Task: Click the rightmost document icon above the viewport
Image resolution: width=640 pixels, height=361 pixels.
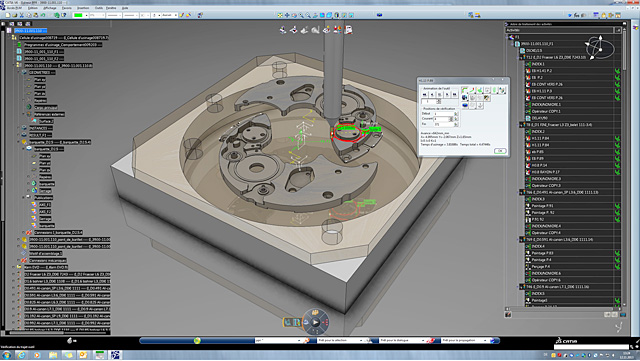Action: [348, 30]
